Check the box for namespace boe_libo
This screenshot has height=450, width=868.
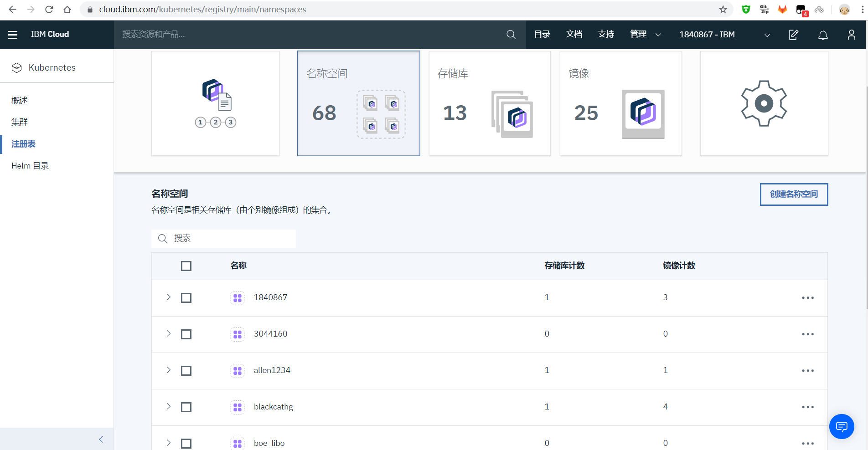pyautogui.click(x=186, y=443)
